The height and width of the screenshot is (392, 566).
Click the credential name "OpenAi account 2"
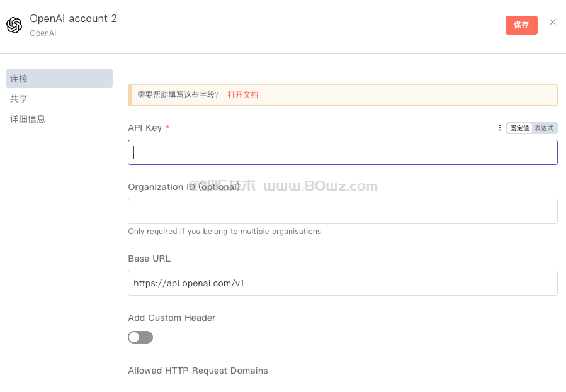coord(73,19)
